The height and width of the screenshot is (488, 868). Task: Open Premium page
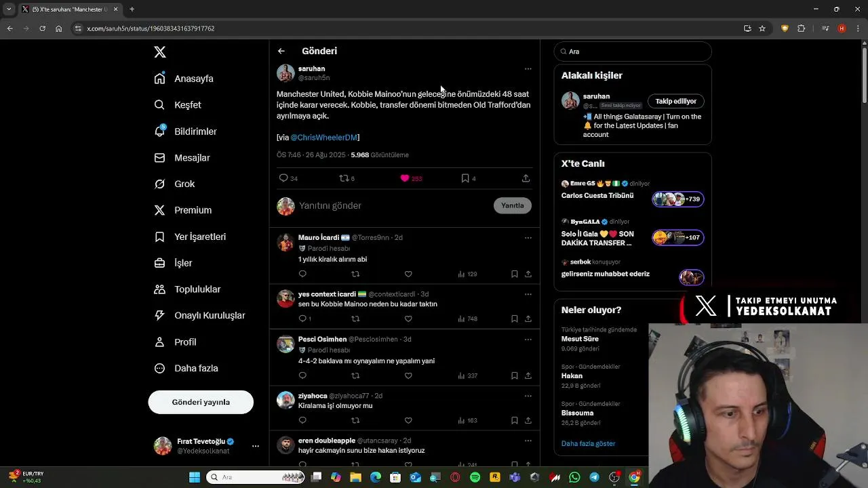[182, 210]
